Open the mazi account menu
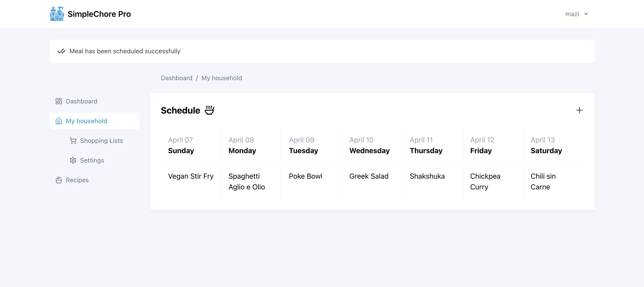This screenshot has height=287, width=644. tap(577, 14)
